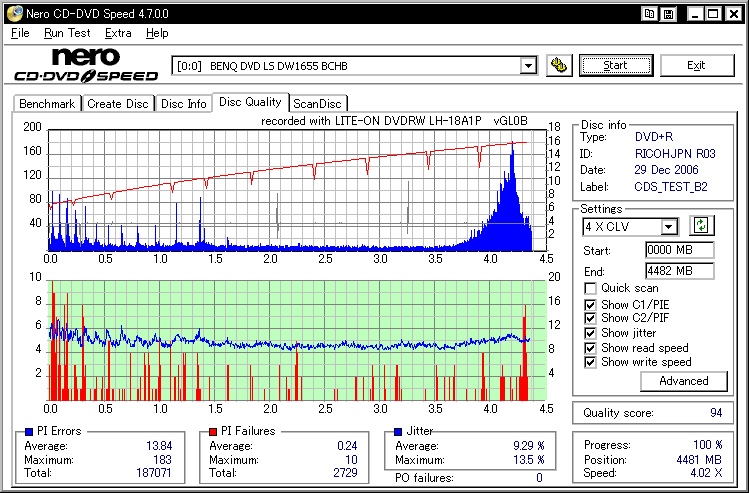
Task: Open the BENQ drive selection dropdown
Action: click(x=528, y=65)
